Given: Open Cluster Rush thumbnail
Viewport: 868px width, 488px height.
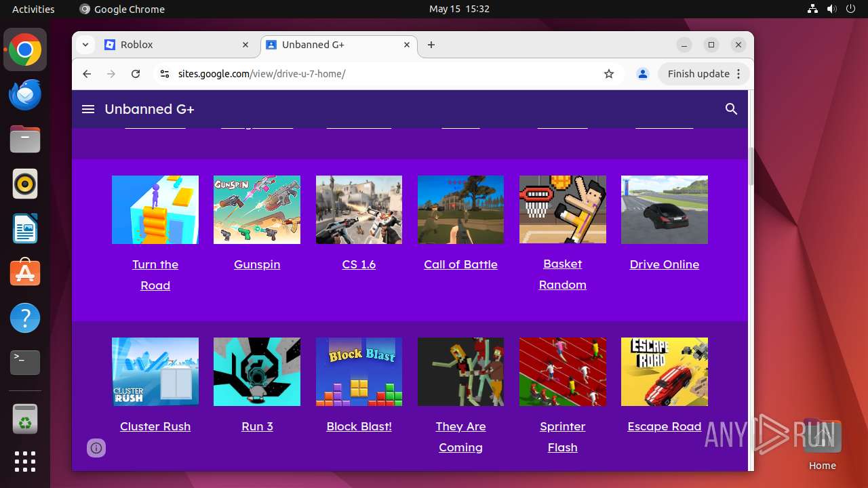Looking at the screenshot, I should pyautogui.click(x=155, y=372).
